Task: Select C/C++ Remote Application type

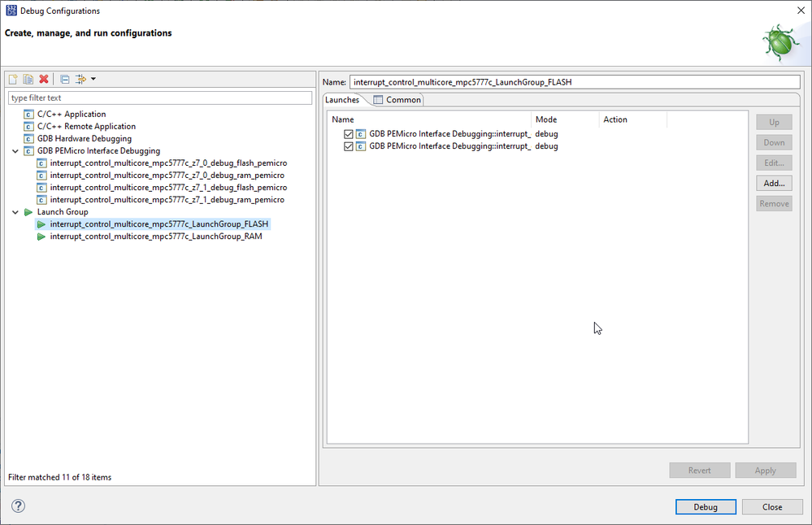Action: 86,126
